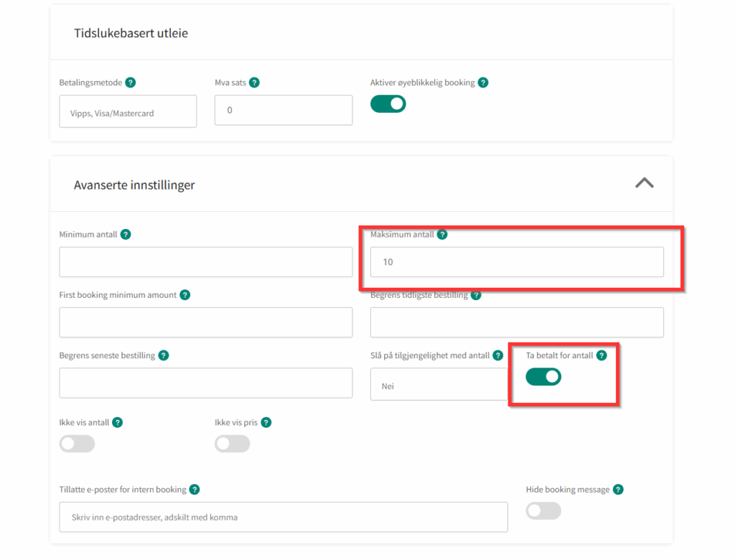
Task: Click help icon beside Mva sats
Action: point(254,83)
